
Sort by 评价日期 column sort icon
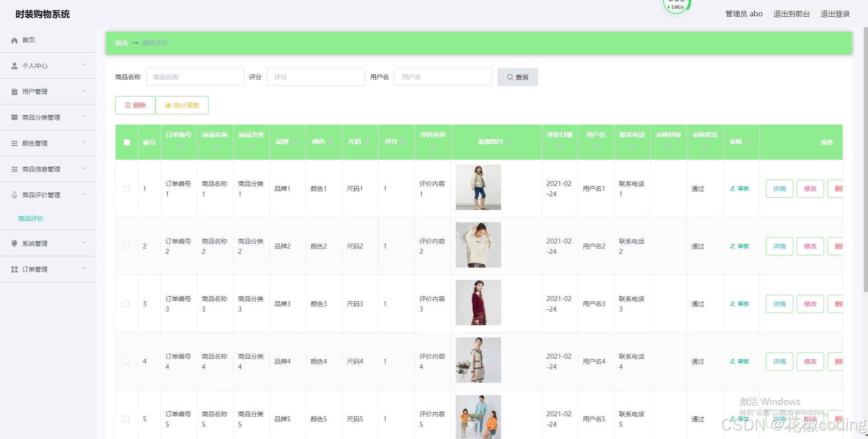(560, 146)
